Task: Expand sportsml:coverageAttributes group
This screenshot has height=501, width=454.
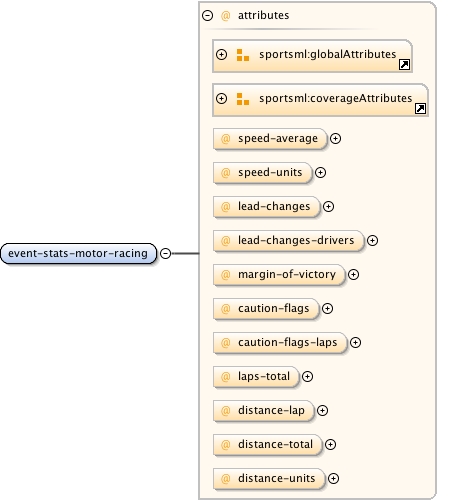Action: 221,98
